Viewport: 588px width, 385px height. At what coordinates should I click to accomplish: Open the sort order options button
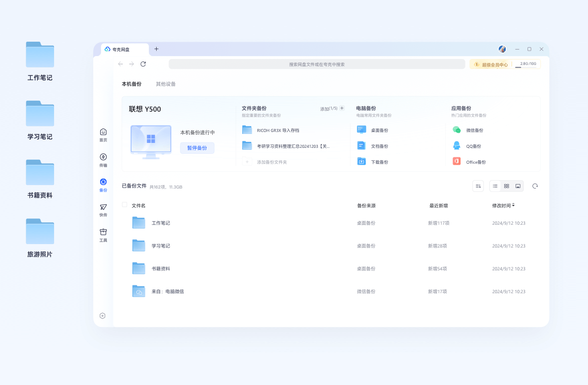tap(478, 186)
